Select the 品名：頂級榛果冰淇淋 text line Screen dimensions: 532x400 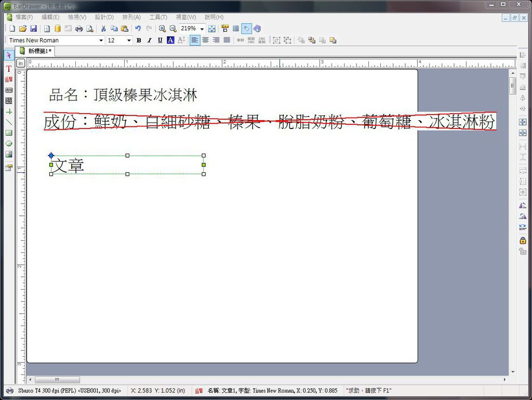(x=123, y=94)
